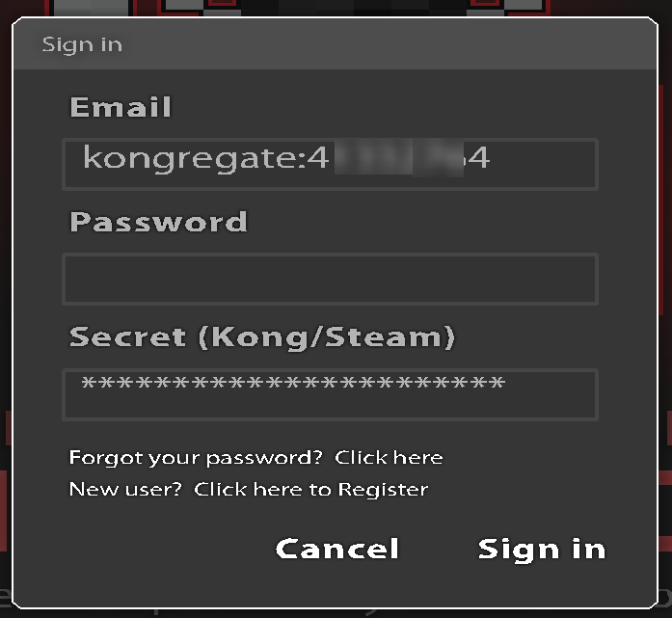672x618 pixels.
Task: Click the 'New user?' text
Action: pyautogui.click(x=125, y=490)
